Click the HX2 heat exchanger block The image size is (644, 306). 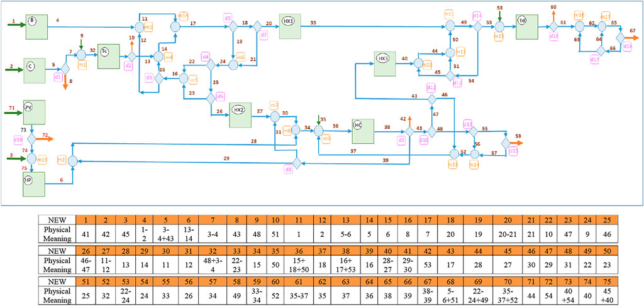(240, 115)
